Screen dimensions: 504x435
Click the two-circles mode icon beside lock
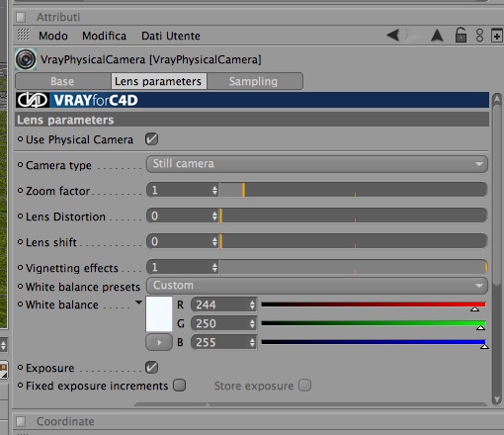[479, 36]
